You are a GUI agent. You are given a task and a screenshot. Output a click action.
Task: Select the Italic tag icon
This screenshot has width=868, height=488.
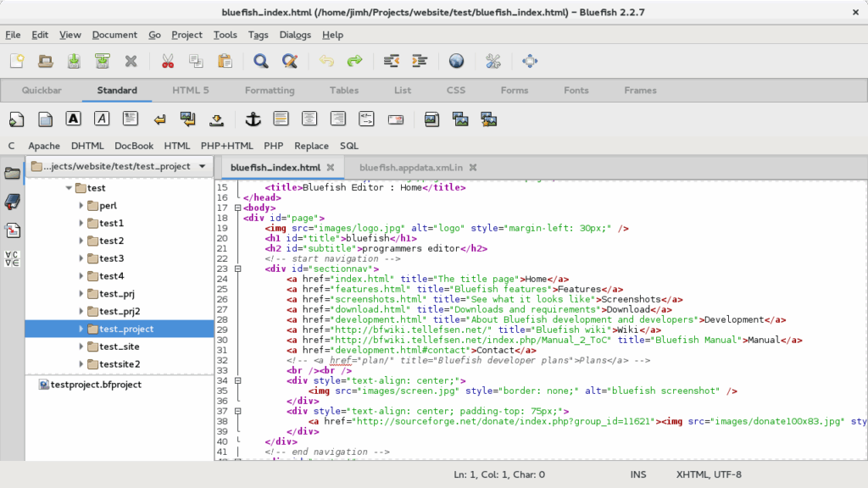click(x=101, y=119)
